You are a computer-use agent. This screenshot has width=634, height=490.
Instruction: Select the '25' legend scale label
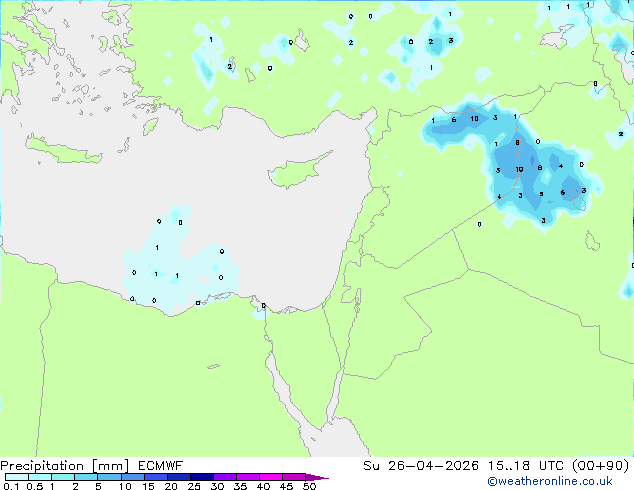(194, 486)
